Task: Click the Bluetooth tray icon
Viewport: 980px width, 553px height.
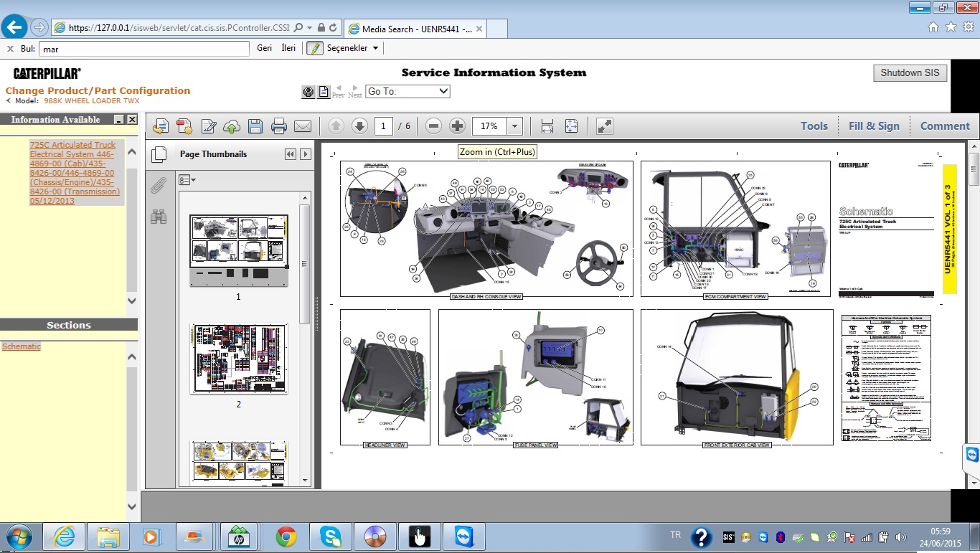Action: (780, 537)
